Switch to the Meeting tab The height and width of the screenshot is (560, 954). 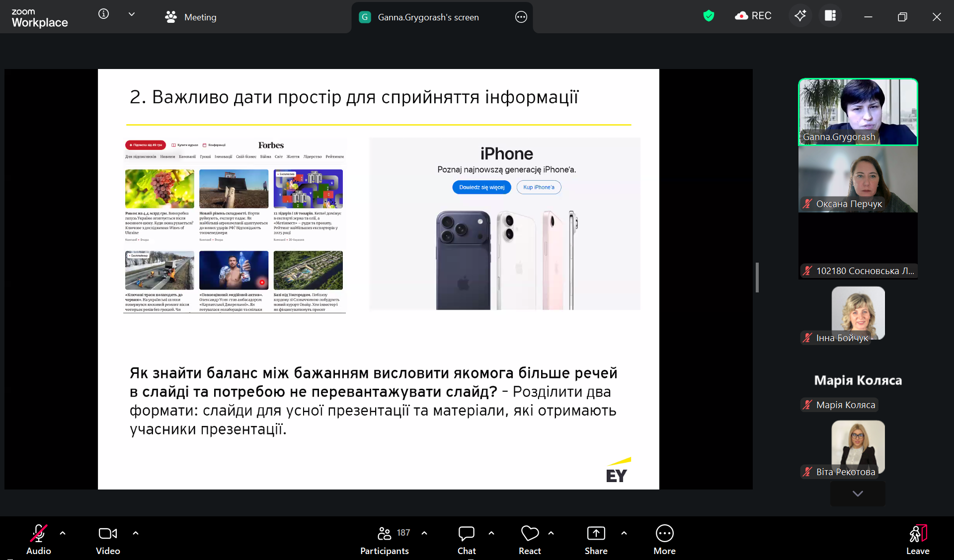tap(191, 17)
